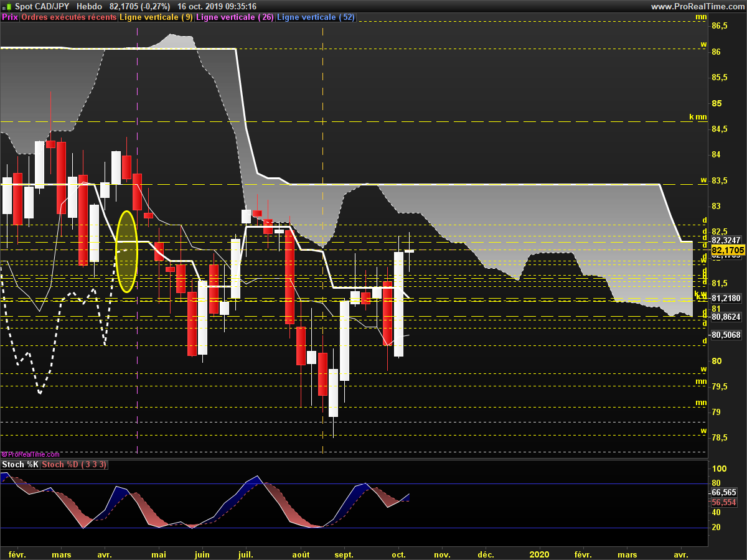This screenshot has width=747, height=560.
Task: Click the Ligne verticale (26) label
Action: pos(235,17)
